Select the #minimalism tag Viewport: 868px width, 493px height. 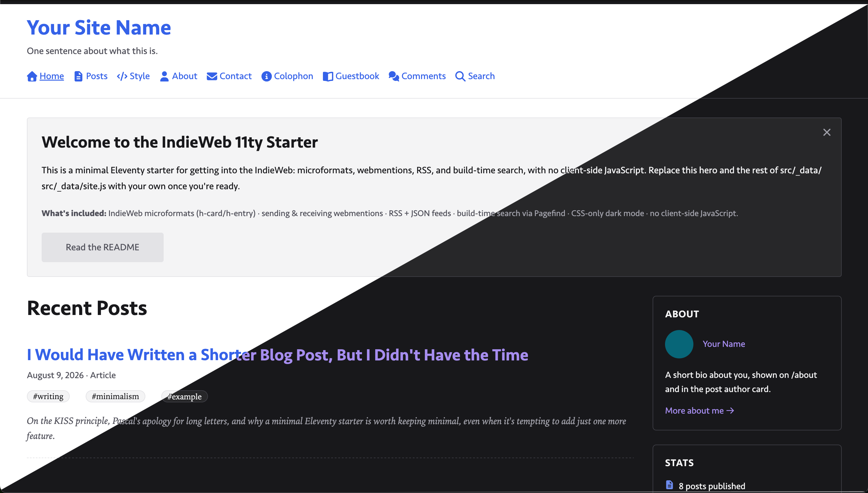115,396
